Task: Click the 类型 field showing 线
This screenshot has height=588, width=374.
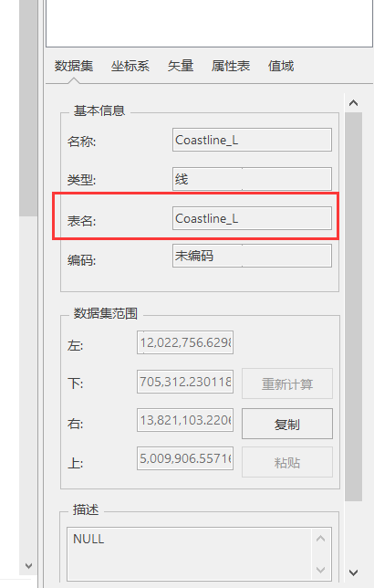Action: point(252,179)
